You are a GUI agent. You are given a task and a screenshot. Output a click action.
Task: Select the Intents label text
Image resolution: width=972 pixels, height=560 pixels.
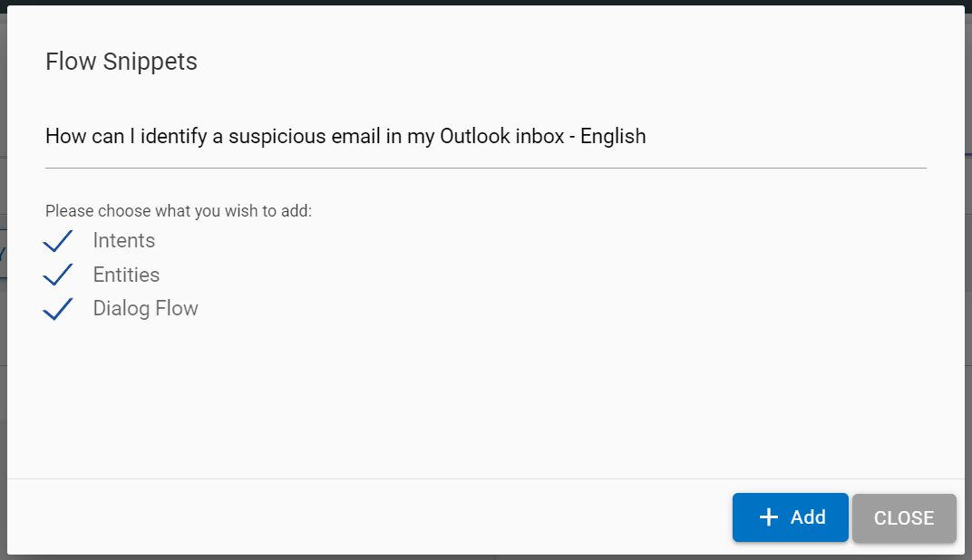click(123, 240)
